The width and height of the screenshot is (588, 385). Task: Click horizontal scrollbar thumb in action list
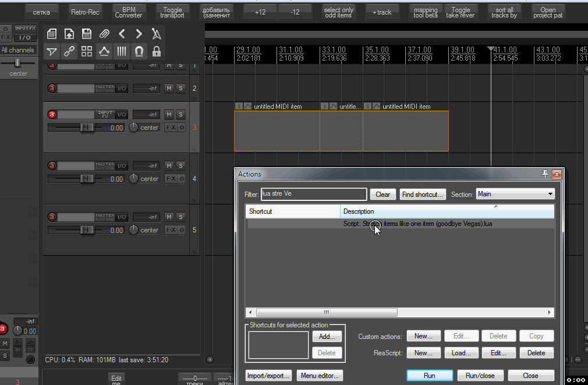[327, 312]
